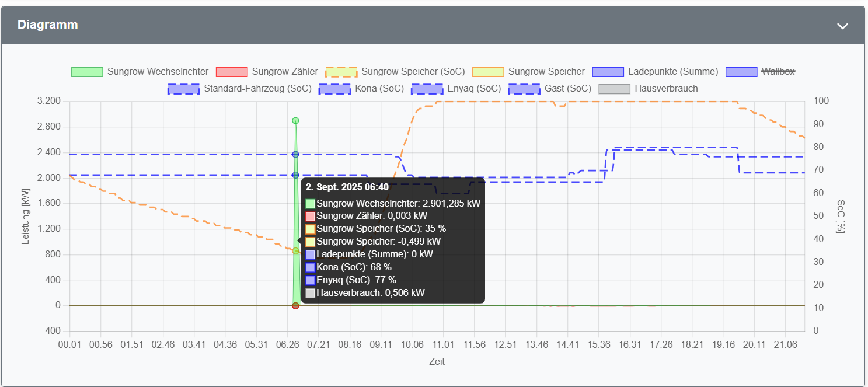Toggle Sungrow Wechselrichter legend entry
Image resolution: width=868 pixels, height=387 pixels.
point(158,72)
